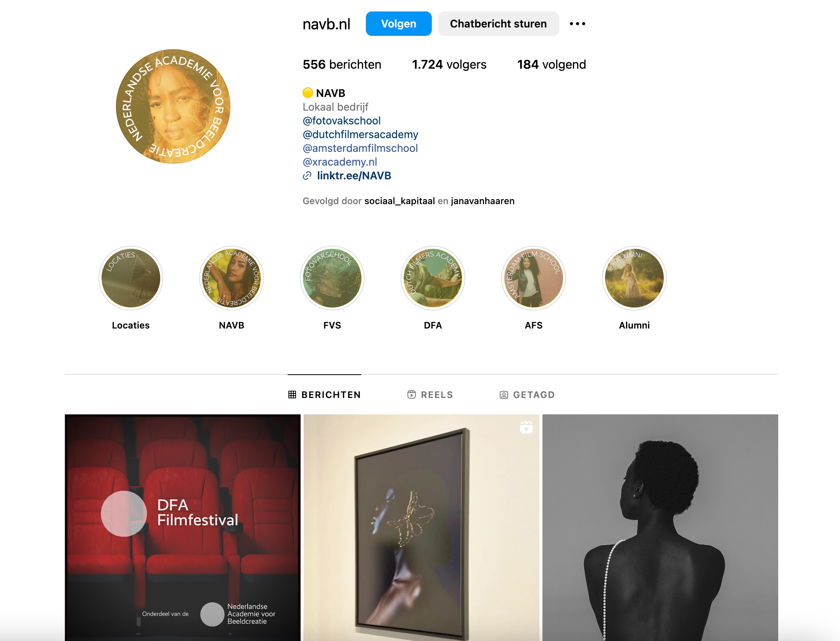Select the Berichten tab

[324, 395]
